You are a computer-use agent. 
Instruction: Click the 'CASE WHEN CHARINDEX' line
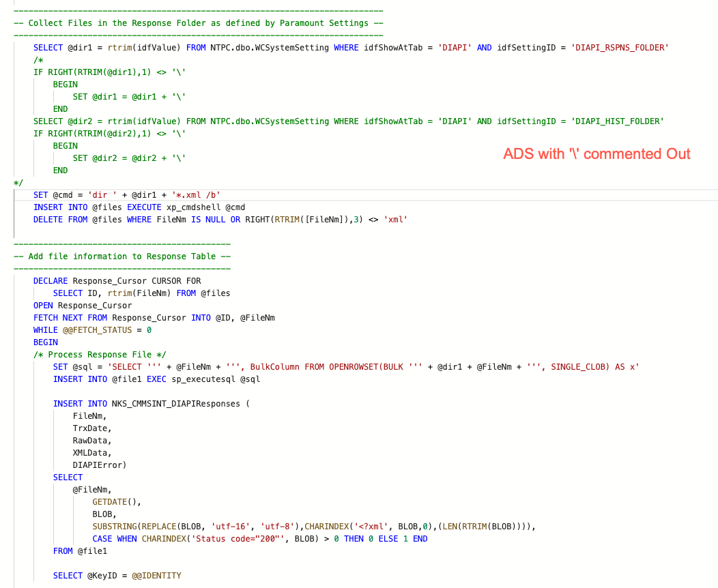[x=260, y=539]
